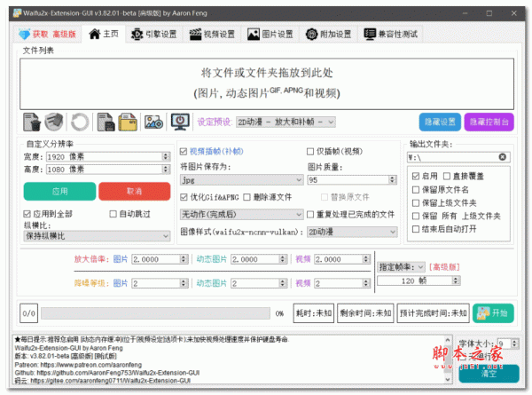Click the 图片 放大倍率 spinner arrows
This screenshot has height=395, width=532.
(x=184, y=259)
